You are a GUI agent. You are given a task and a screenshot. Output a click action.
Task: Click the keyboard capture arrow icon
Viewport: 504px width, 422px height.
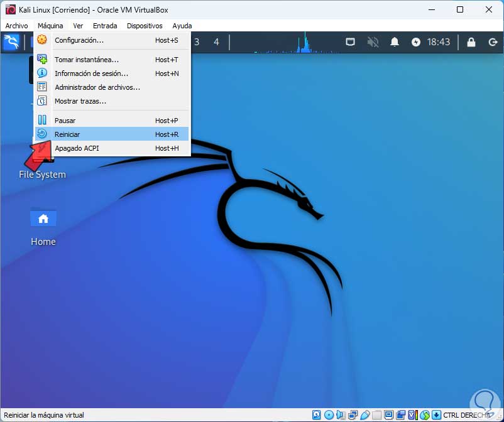pos(436,415)
